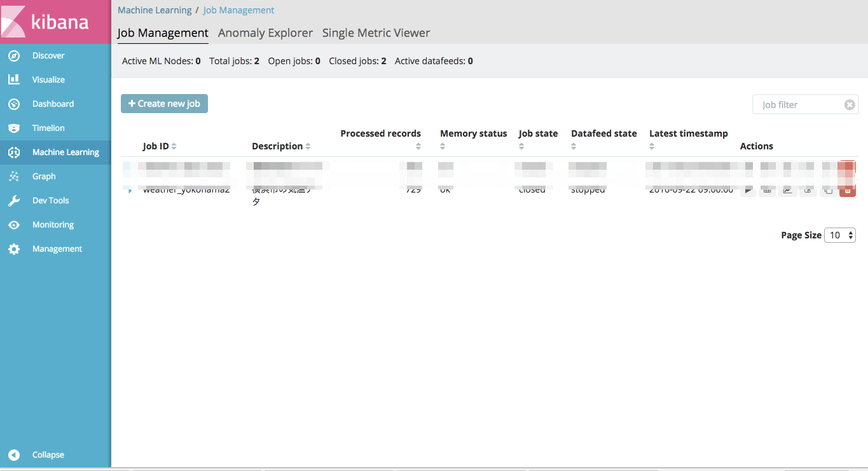868x471 pixels.
Task: Delete the weather_yokohama2 job with red trash icon
Action: pyautogui.click(x=847, y=190)
